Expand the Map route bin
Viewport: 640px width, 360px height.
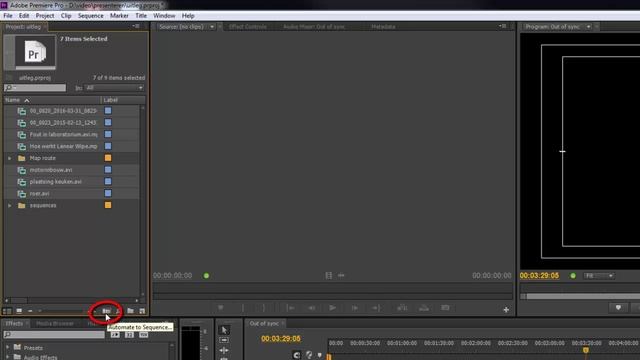(x=10, y=158)
